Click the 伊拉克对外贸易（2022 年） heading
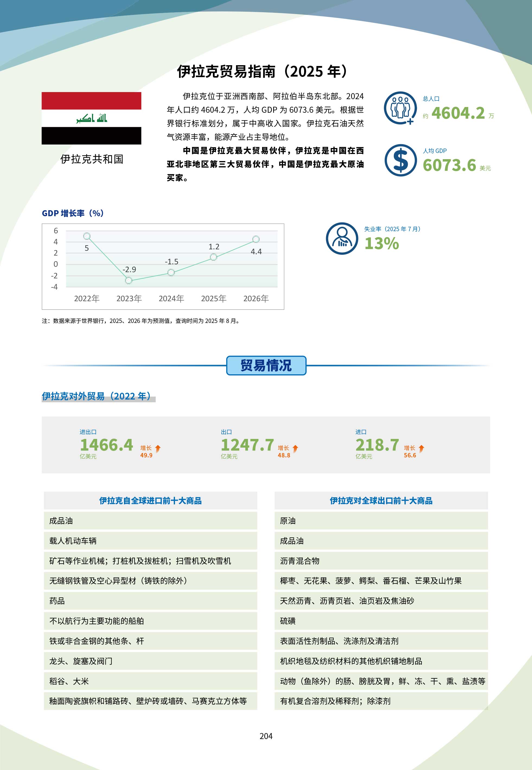532x770 pixels. (97, 396)
